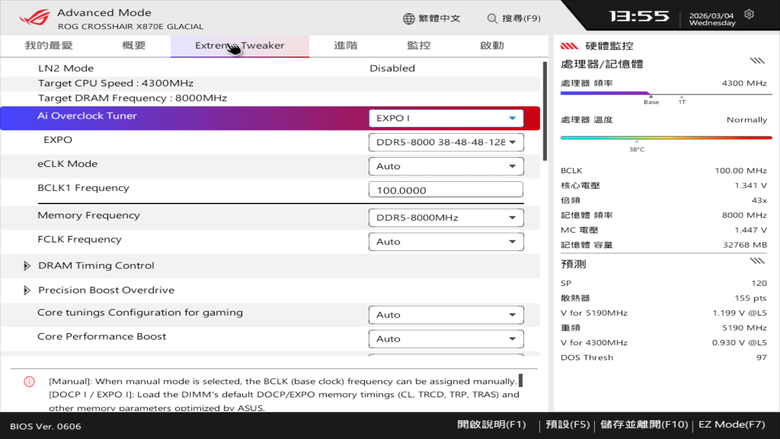Open the 進階 tab
Image resolution: width=780 pixels, height=439 pixels.
pyautogui.click(x=346, y=45)
